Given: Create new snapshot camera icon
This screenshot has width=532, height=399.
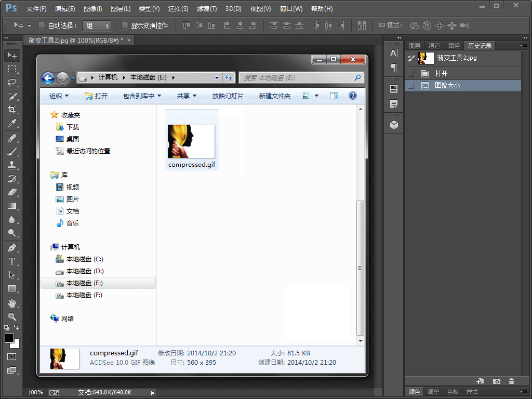Looking at the screenshot, I should pyautogui.click(x=496, y=381).
